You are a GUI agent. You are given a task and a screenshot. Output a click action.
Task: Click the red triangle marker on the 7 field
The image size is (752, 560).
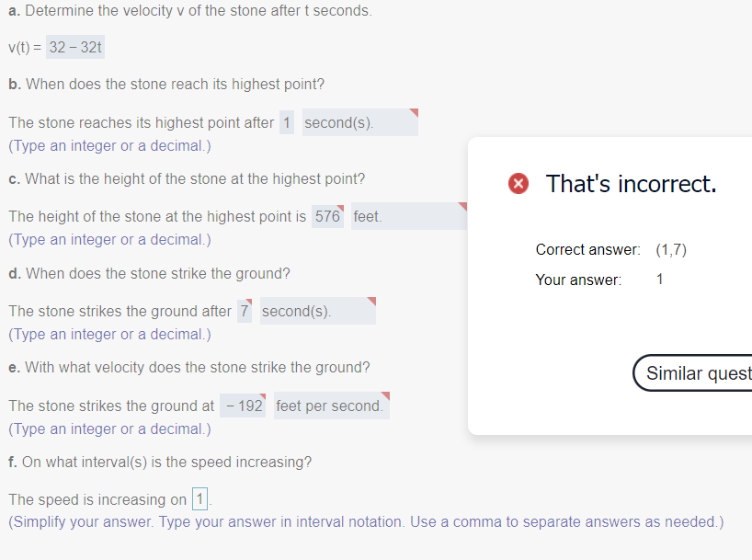tap(249, 303)
